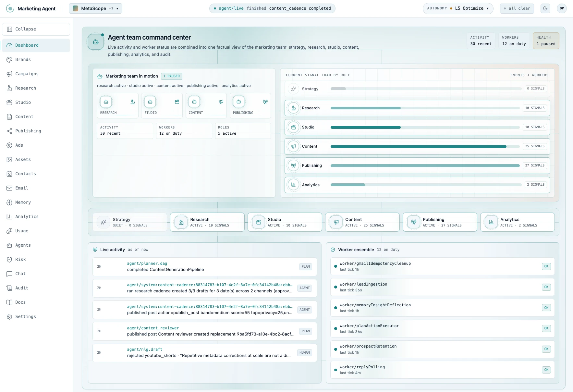Open the agent/nlg.draft activity entry
This screenshot has height=392, width=573.
[x=205, y=353]
